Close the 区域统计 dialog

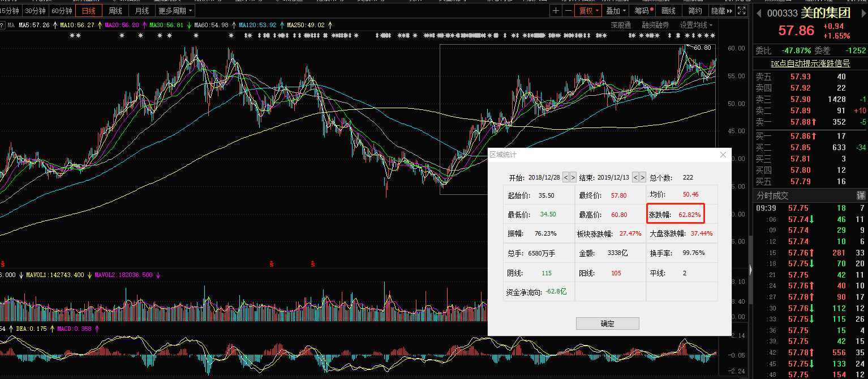[x=723, y=155]
